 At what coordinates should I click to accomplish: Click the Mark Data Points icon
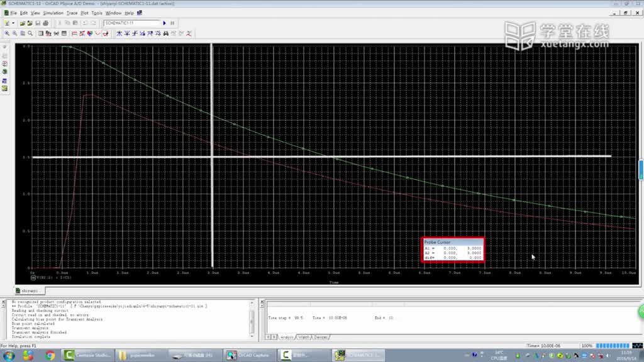(97, 34)
